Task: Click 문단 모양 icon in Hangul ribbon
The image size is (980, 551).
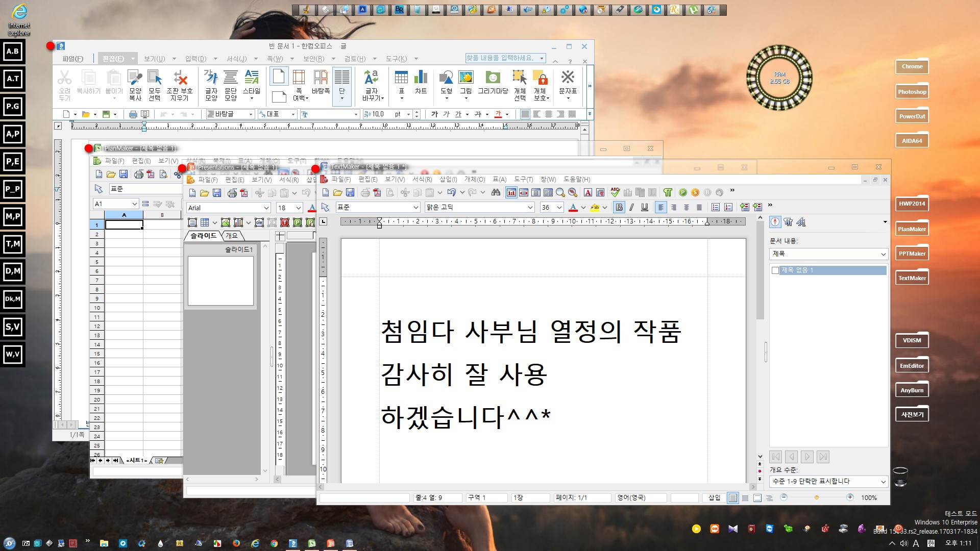Action: pos(231,85)
